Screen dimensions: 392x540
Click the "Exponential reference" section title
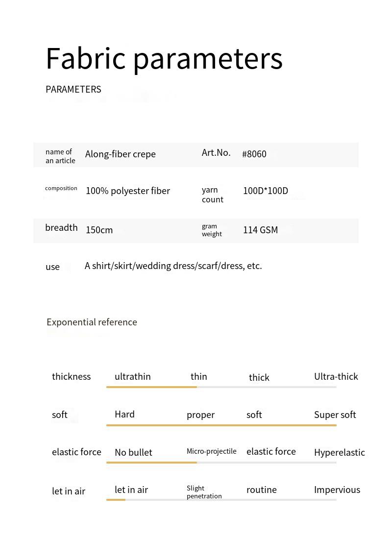coord(92,322)
